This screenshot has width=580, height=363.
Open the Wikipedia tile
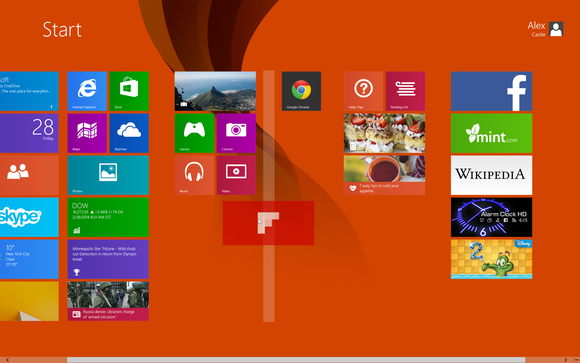click(492, 175)
